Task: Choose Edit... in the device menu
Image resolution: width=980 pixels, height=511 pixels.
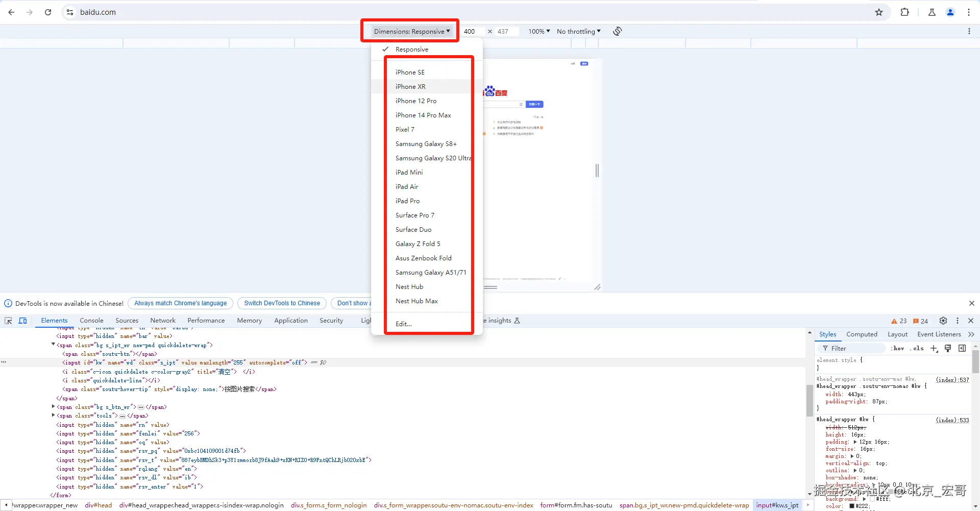Action: (x=428, y=324)
